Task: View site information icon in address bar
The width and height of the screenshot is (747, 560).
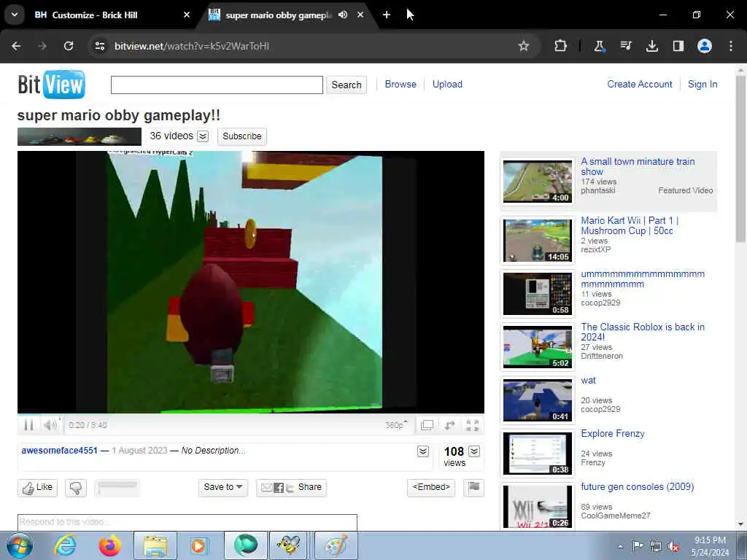Action: point(99,46)
